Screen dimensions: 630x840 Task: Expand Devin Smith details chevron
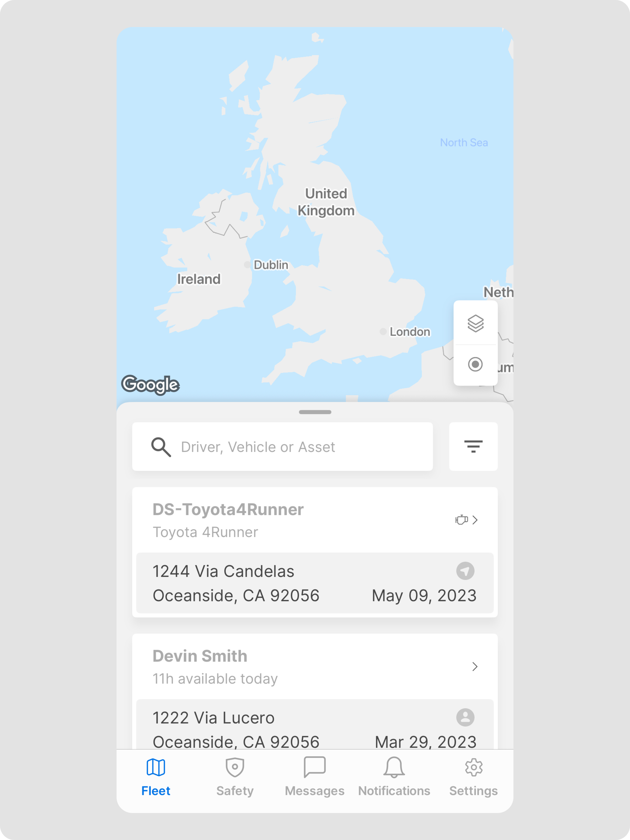pos(475,666)
